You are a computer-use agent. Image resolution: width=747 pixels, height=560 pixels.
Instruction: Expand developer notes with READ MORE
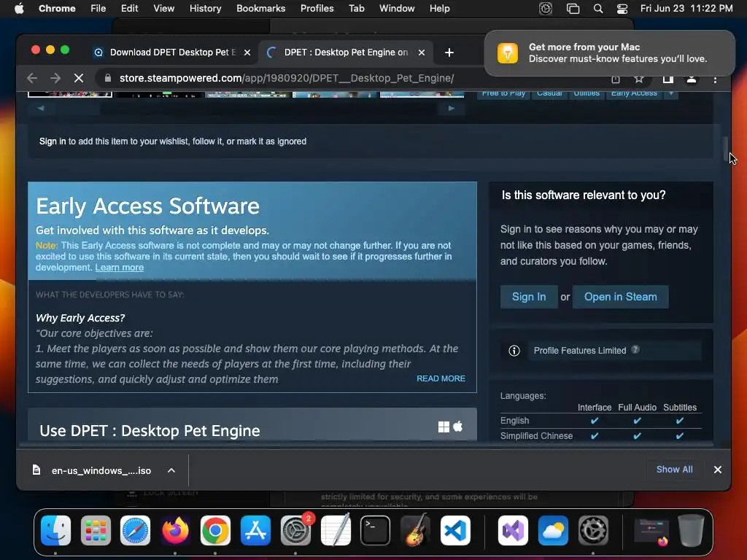[441, 378]
